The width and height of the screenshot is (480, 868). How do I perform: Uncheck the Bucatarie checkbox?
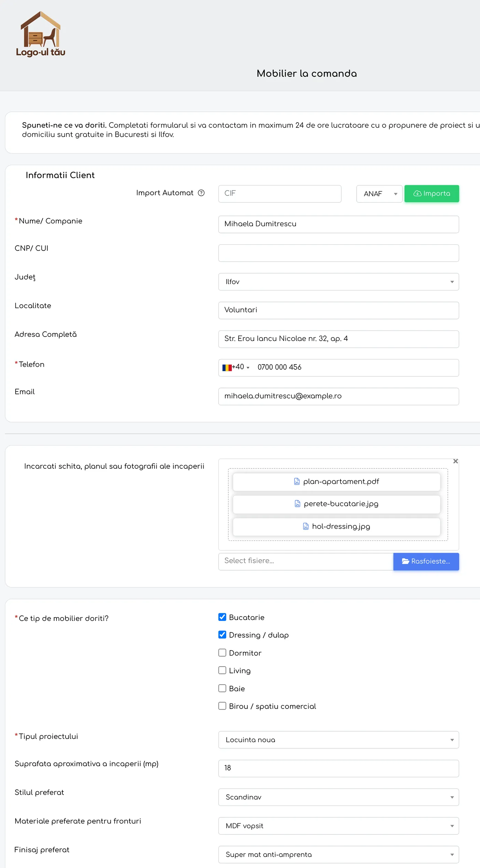pyautogui.click(x=222, y=617)
